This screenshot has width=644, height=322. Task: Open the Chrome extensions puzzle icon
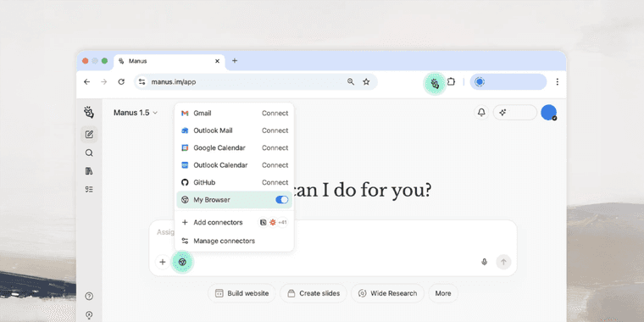(451, 81)
